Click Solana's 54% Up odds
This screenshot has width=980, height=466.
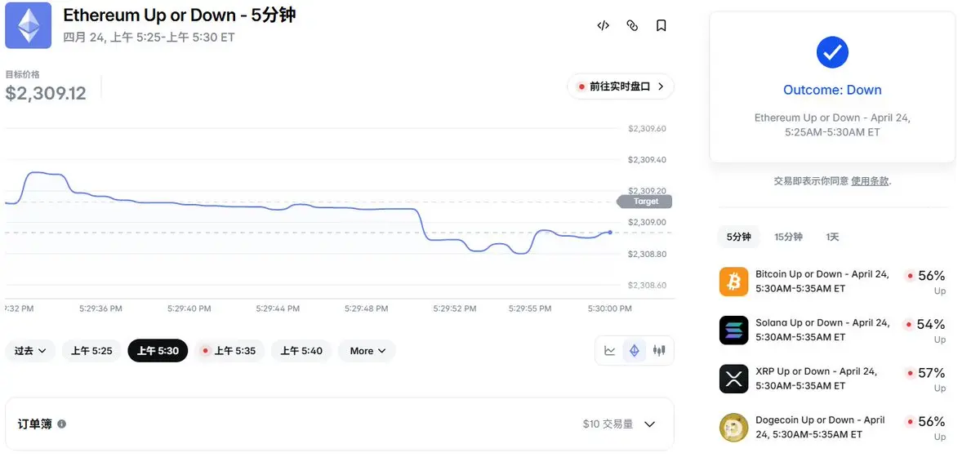931,325
